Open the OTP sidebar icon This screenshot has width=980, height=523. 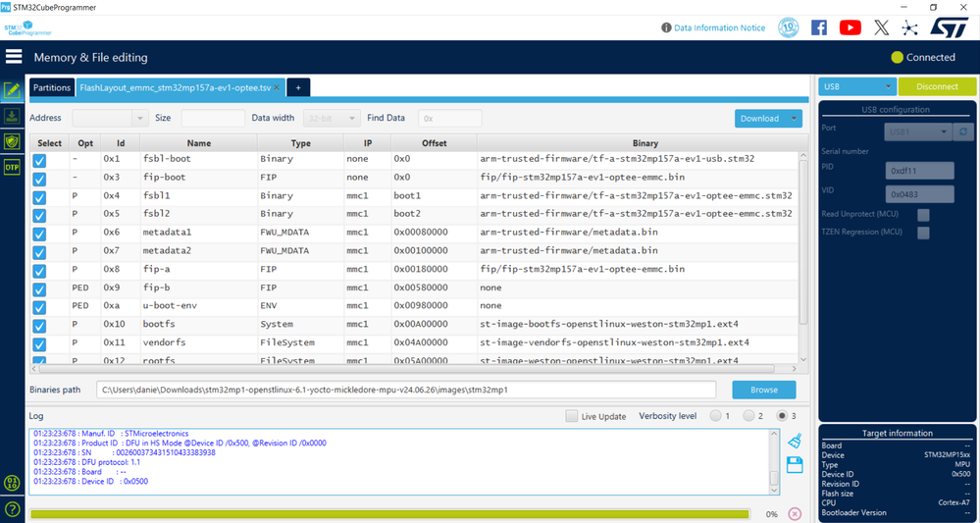point(12,168)
